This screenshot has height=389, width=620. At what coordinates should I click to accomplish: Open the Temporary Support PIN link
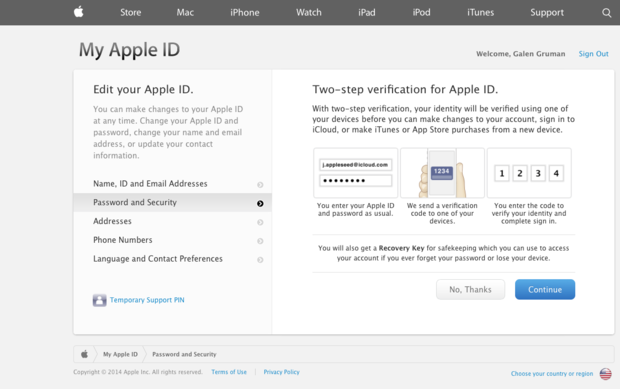(x=147, y=300)
